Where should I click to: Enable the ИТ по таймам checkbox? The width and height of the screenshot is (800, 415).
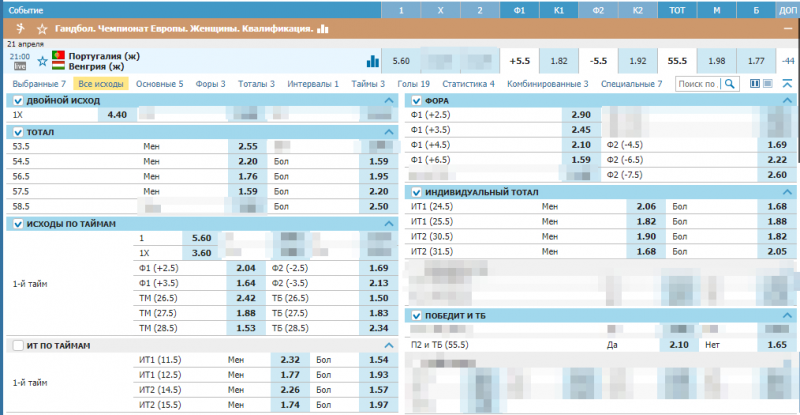coord(17,345)
